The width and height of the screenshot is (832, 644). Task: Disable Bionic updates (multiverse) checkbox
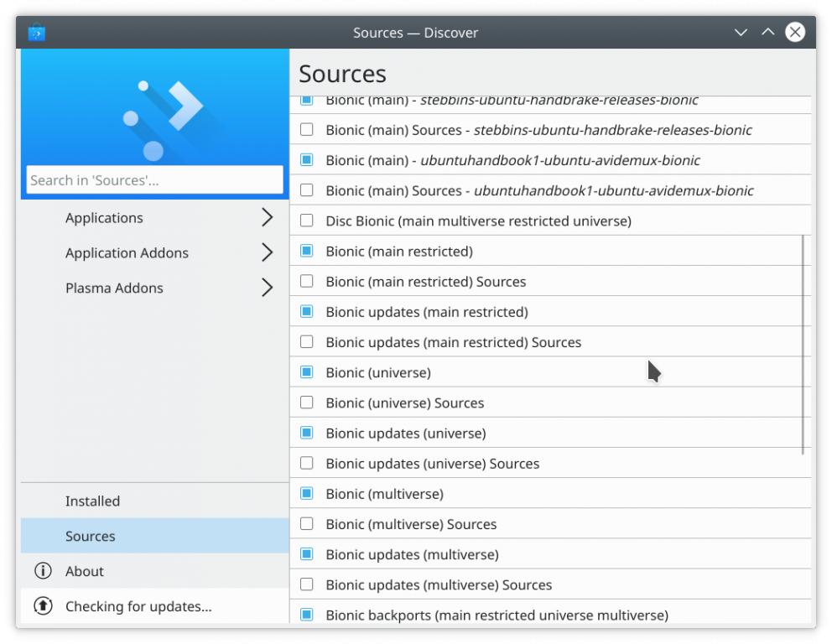[x=307, y=554]
